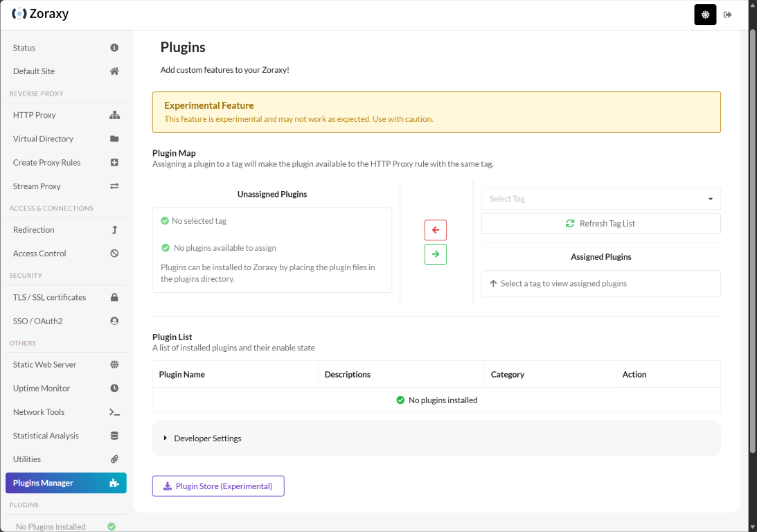Click the red left arrow unassign button

tap(436, 230)
